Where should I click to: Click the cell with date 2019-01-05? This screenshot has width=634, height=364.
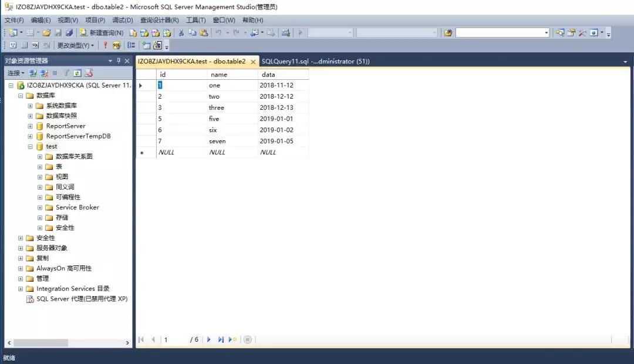point(284,141)
